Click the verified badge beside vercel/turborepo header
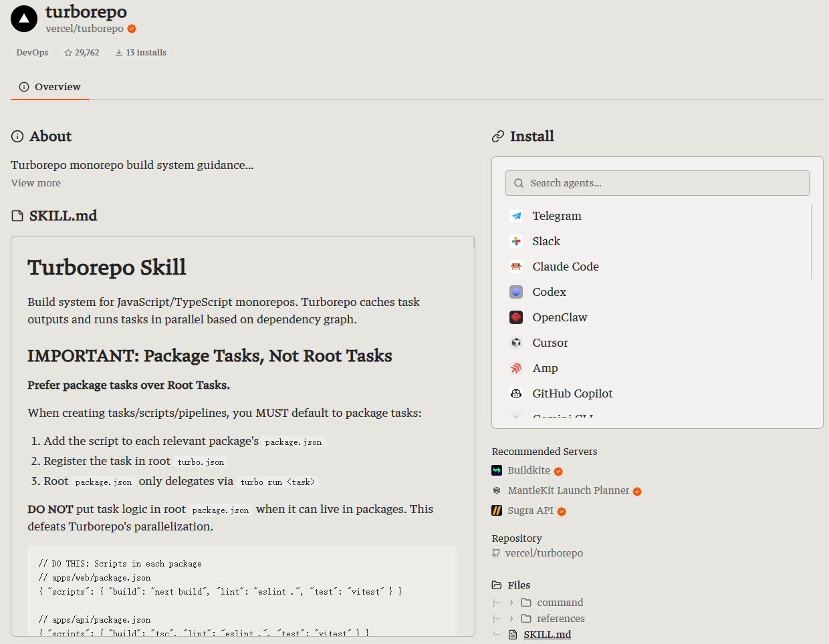Viewport: 829px width, 644px height. (132, 29)
